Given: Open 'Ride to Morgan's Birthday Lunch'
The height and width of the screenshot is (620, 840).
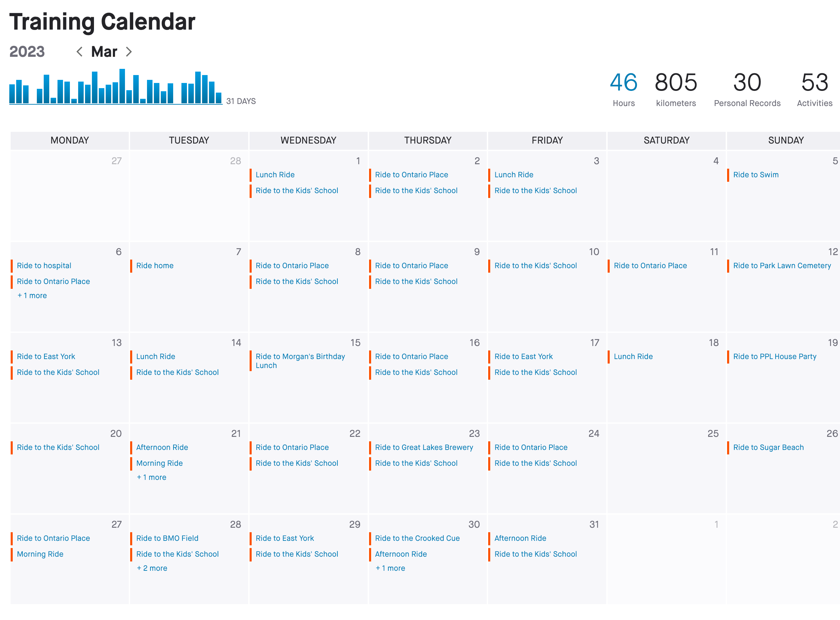Looking at the screenshot, I should tap(300, 361).
